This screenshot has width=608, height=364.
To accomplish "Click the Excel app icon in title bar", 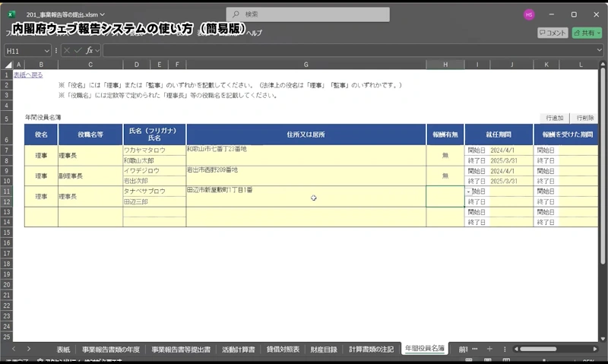I will [x=11, y=14].
